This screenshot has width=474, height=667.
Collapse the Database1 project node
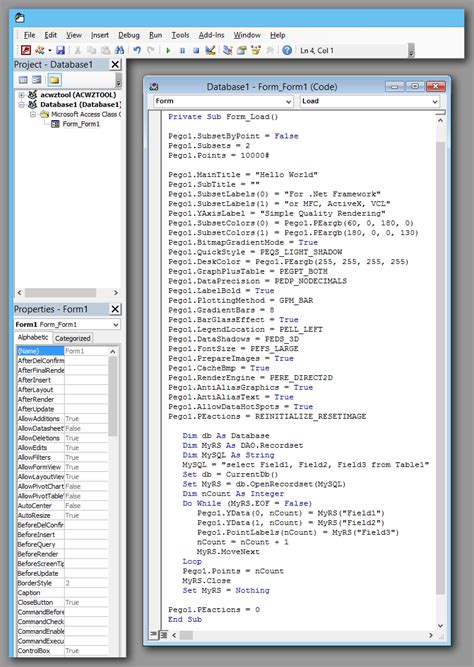21,105
